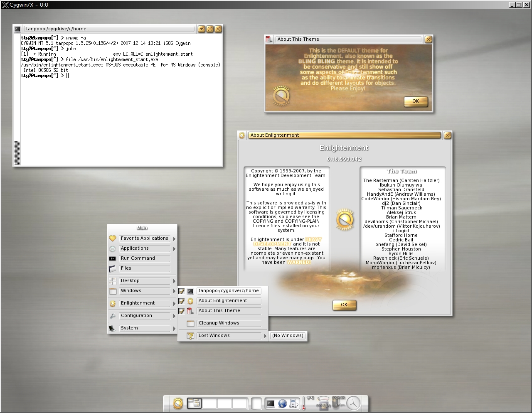The height and width of the screenshot is (413, 532).
Task: Click the empty gadget box beside the pager
Action: point(257,403)
